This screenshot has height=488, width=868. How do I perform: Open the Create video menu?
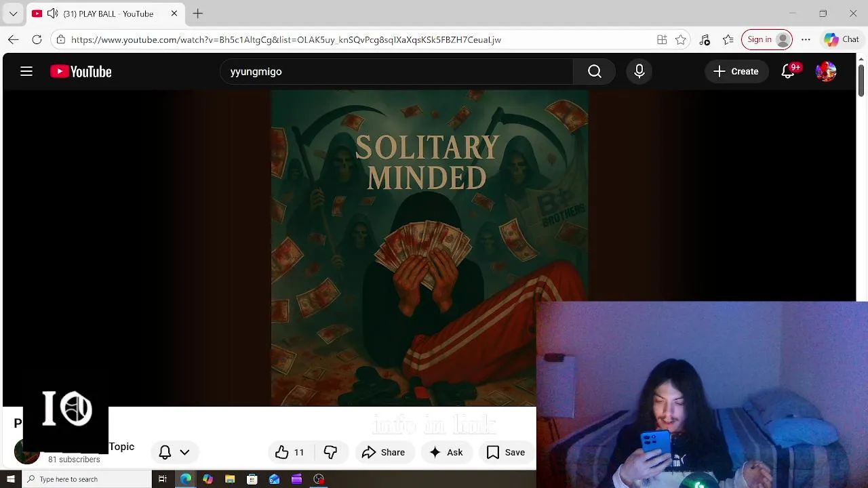(736, 71)
